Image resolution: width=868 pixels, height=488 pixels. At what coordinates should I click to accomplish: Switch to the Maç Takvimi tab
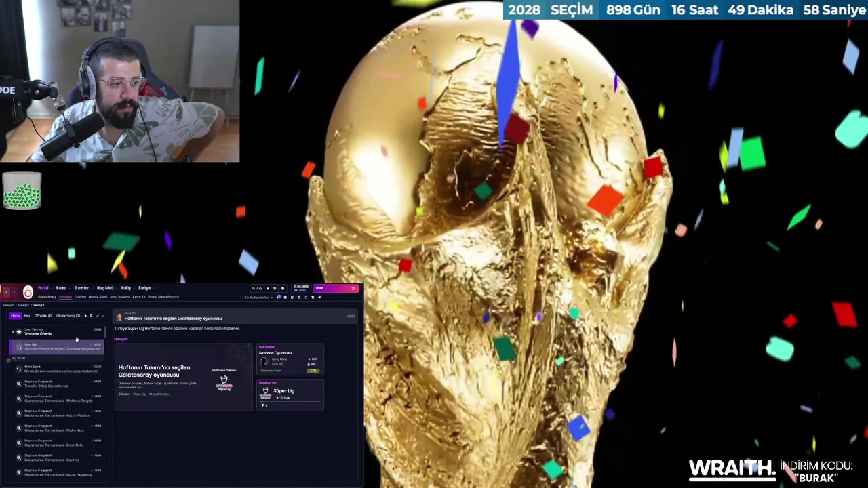119,297
